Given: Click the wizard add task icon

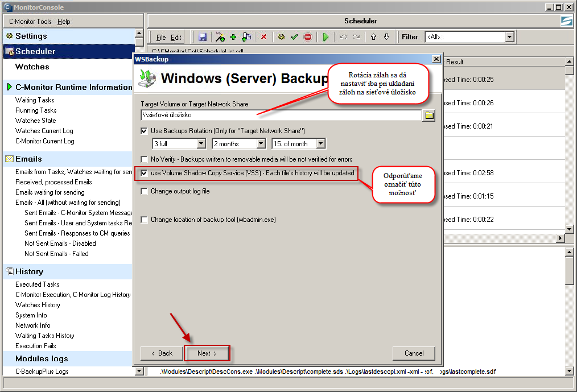Looking at the screenshot, I should (220, 37).
